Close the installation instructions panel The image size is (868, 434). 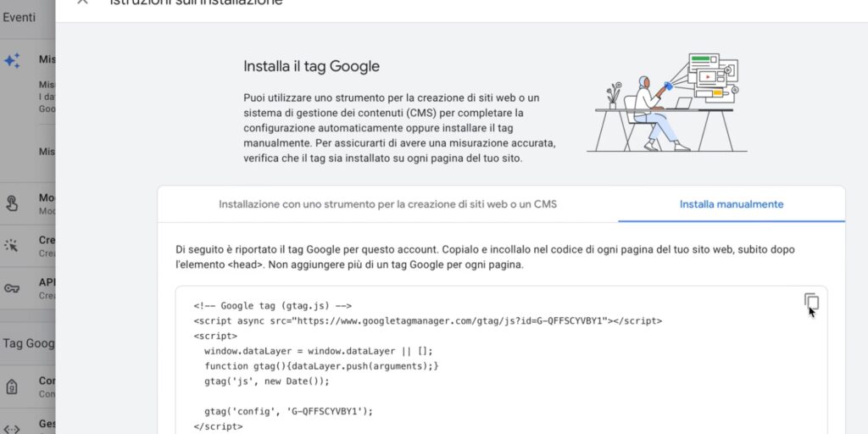[x=82, y=3]
